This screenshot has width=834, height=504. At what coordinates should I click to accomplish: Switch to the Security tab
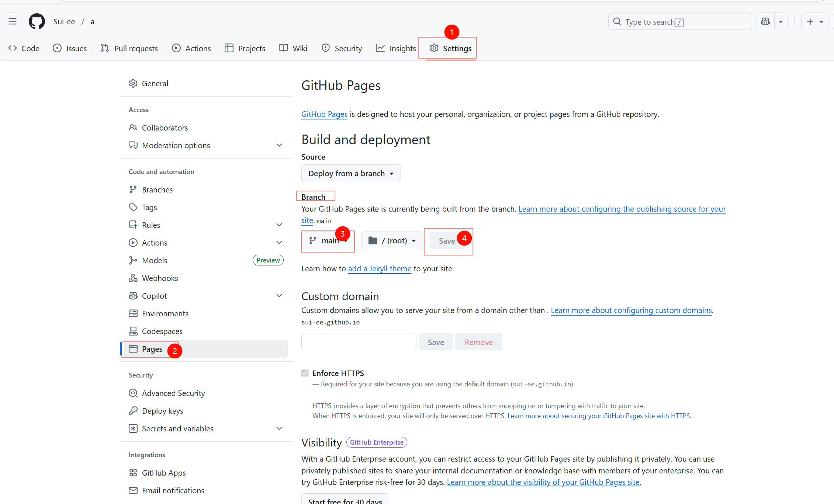pyautogui.click(x=342, y=48)
